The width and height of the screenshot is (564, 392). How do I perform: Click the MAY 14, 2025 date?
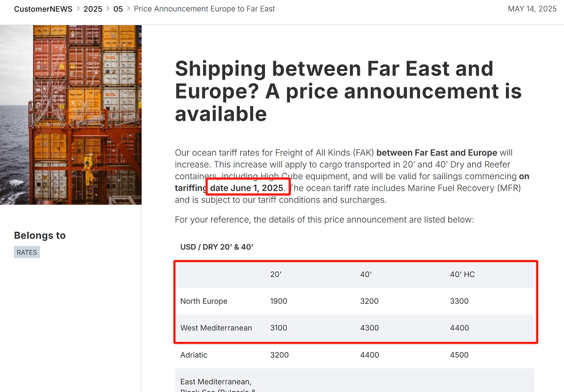pos(532,9)
